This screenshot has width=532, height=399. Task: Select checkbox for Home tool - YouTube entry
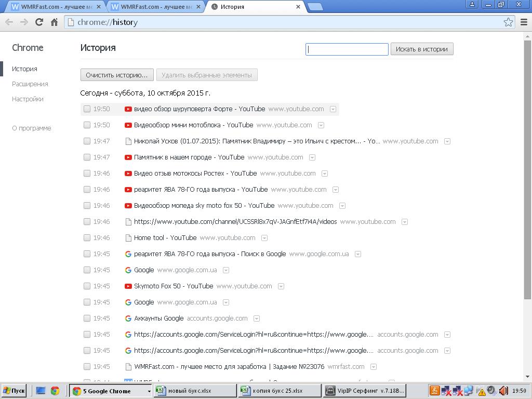pos(87,238)
